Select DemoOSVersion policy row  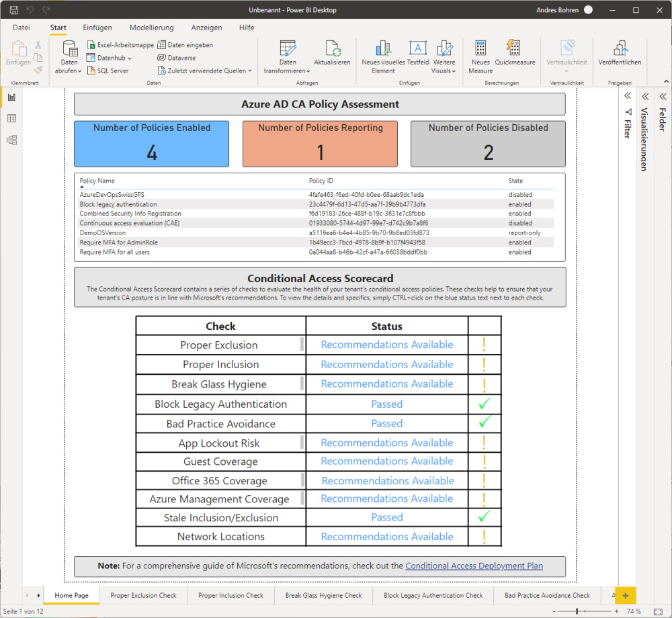(x=317, y=233)
